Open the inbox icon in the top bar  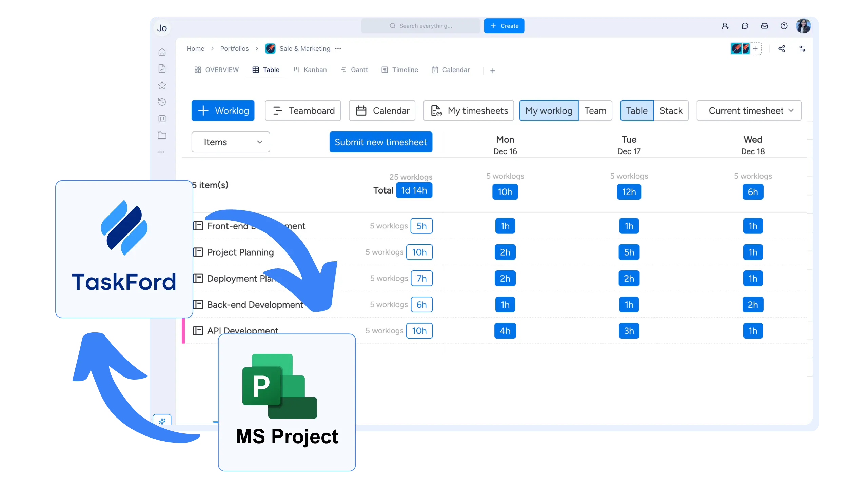click(765, 26)
